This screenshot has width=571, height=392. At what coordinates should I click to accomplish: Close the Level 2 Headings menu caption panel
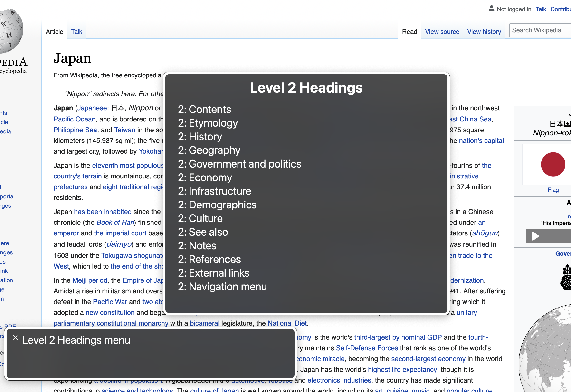point(16,338)
